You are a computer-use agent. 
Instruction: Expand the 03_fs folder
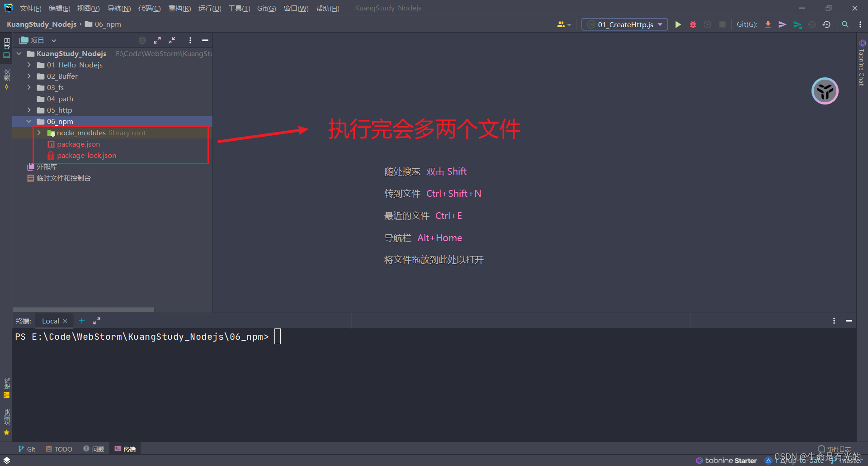(29, 87)
